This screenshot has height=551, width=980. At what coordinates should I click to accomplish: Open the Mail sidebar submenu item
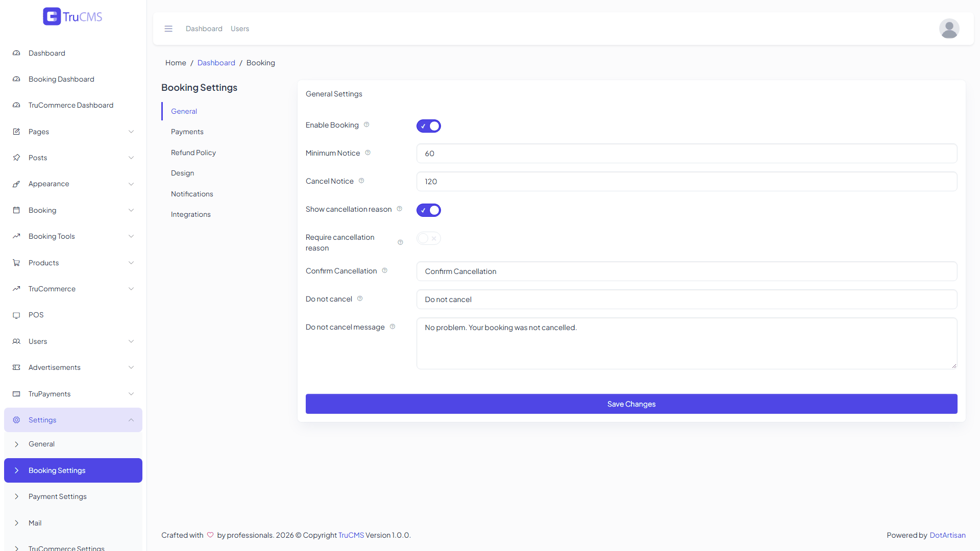coord(73,523)
